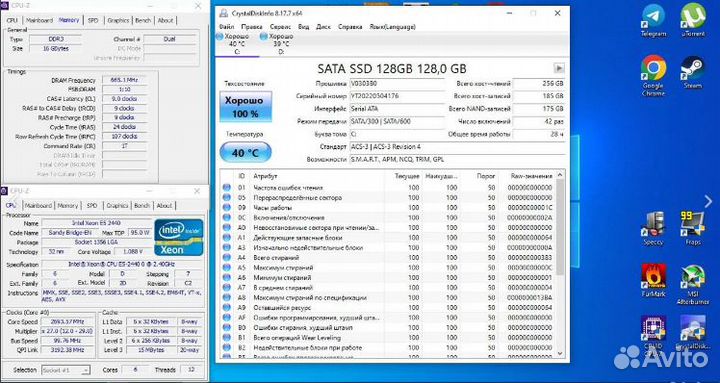Click the CrystalDiskInfo title bar app icon
This screenshot has width=720, height=383.
(x=223, y=13)
